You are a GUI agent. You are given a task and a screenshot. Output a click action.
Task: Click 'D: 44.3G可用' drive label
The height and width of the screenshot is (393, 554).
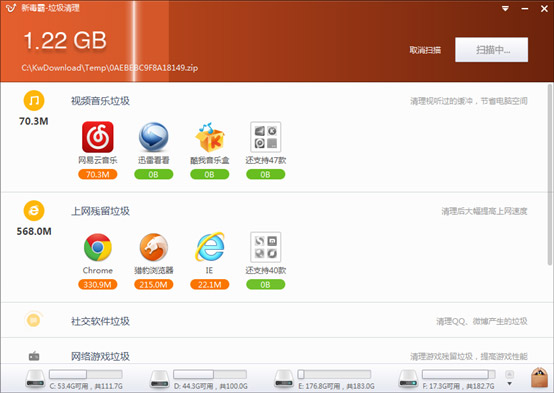click(x=211, y=386)
